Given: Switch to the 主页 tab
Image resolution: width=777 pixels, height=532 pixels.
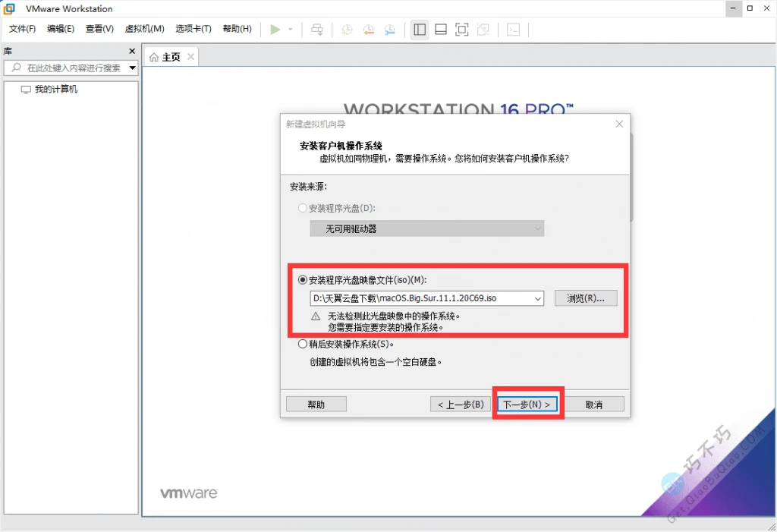Looking at the screenshot, I should pos(171,57).
